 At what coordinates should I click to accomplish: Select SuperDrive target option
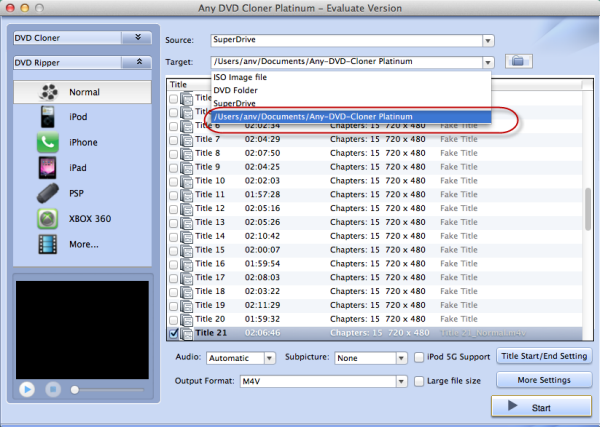click(x=351, y=103)
